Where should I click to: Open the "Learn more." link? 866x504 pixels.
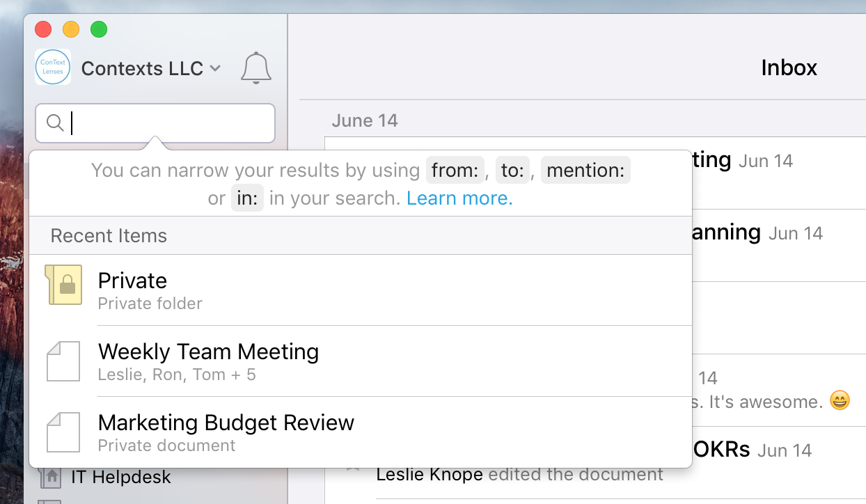(x=459, y=198)
